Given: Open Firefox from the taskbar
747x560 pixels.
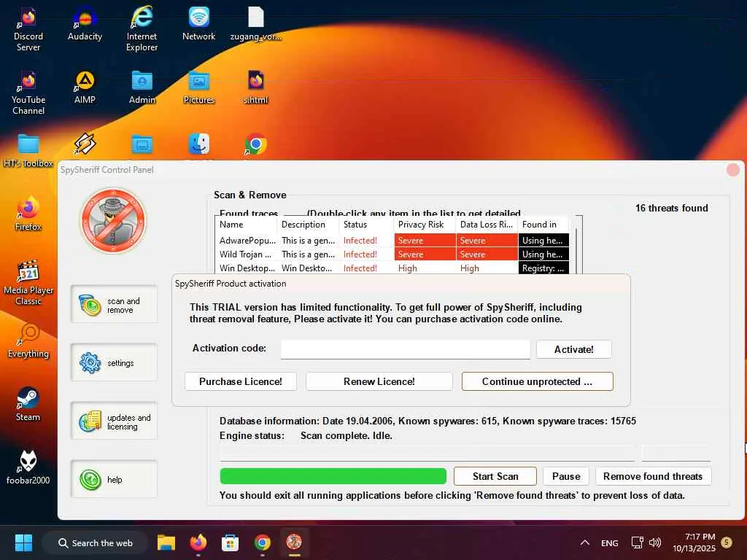Looking at the screenshot, I should [198, 542].
